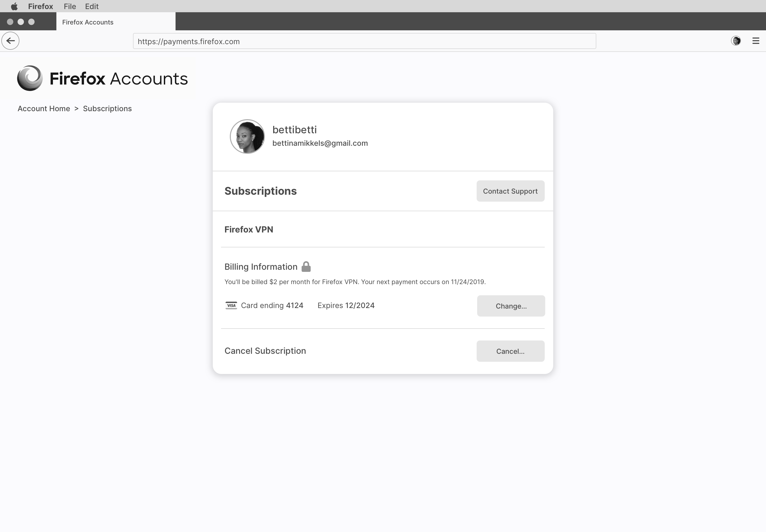Click the toolbar account avatar icon
The image size is (766, 532).
[x=736, y=41]
